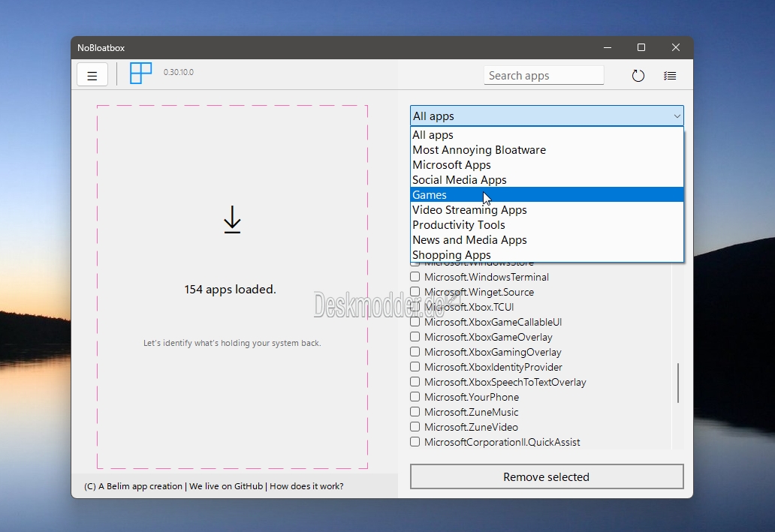Check MicrosoftCorporationII.QuickAssist
The height and width of the screenshot is (532, 775).
(415, 442)
